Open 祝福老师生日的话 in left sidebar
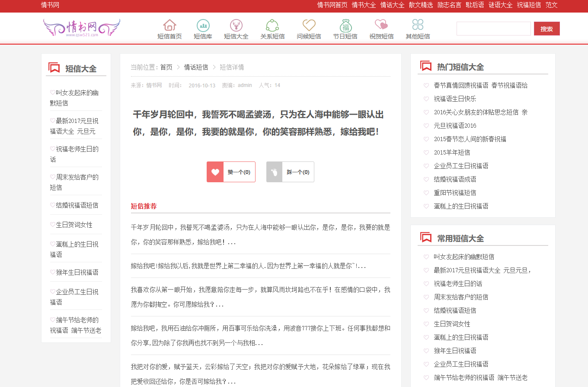 (x=74, y=154)
